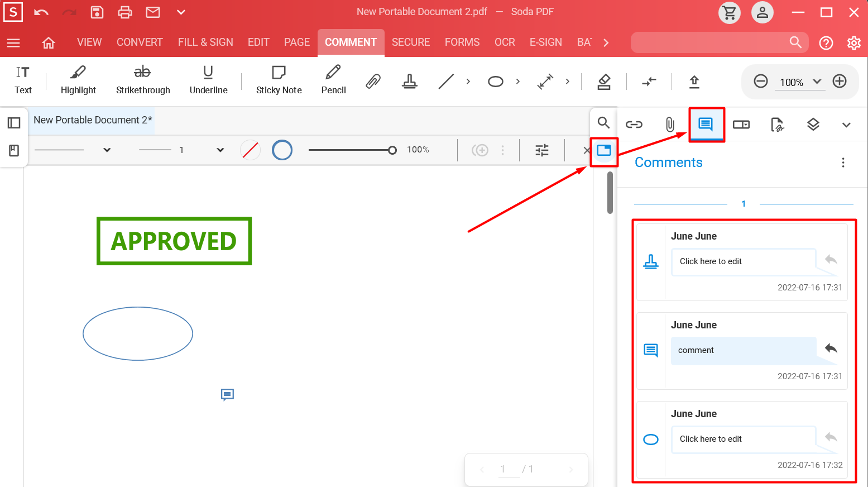
Task: Expand ellipse shape options arrow
Action: pyautogui.click(x=518, y=82)
